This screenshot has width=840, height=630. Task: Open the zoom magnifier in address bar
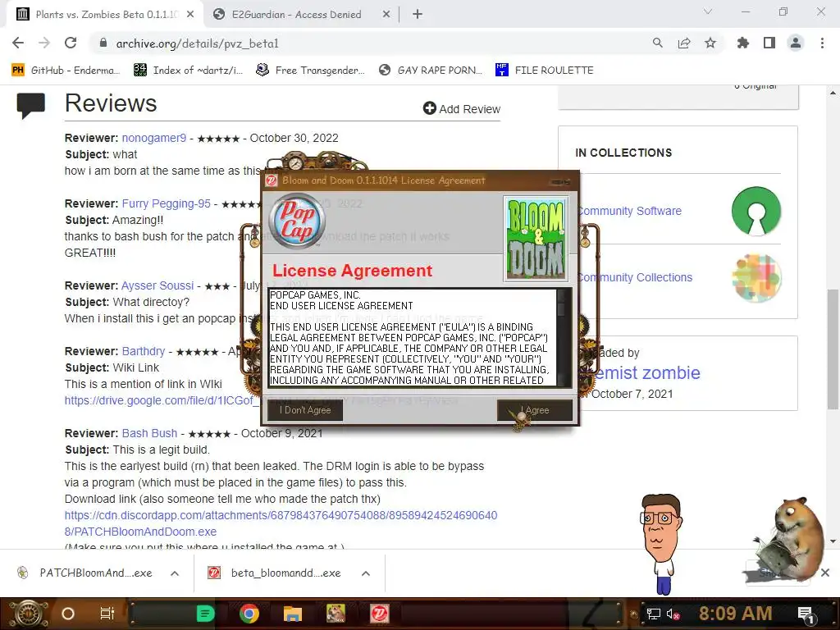[657, 43]
